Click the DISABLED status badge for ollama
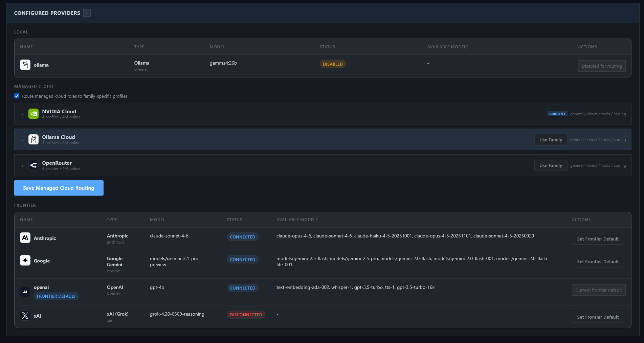This screenshot has width=644, height=343. click(x=333, y=64)
